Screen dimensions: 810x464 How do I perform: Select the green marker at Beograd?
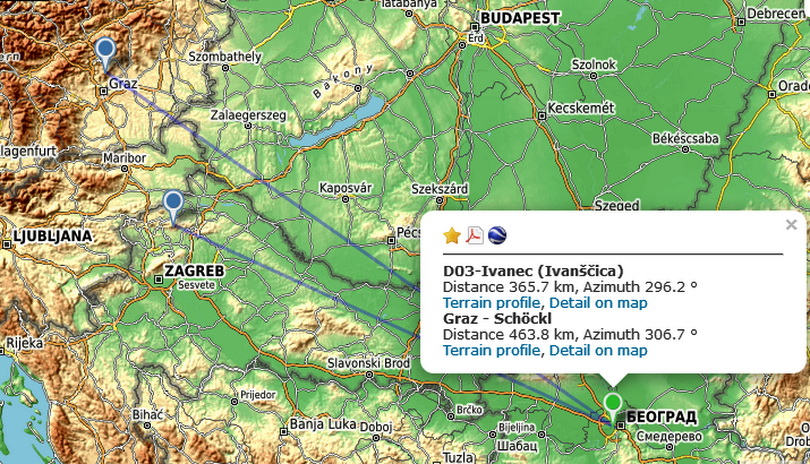[x=613, y=408]
